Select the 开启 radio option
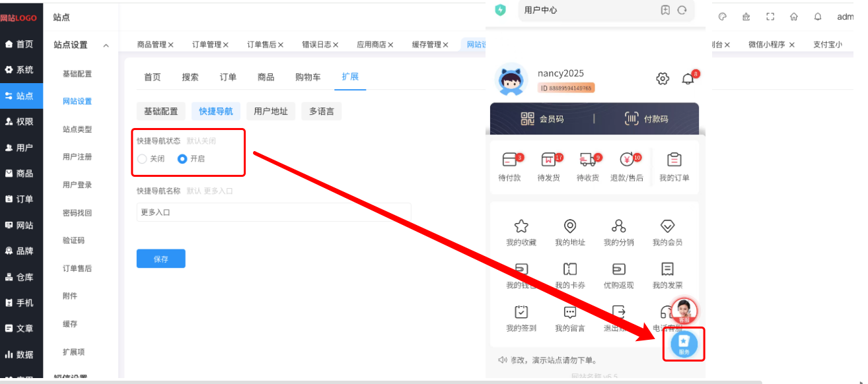Image resolution: width=868 pixels, height=384 pixels. tap(182, 159)
